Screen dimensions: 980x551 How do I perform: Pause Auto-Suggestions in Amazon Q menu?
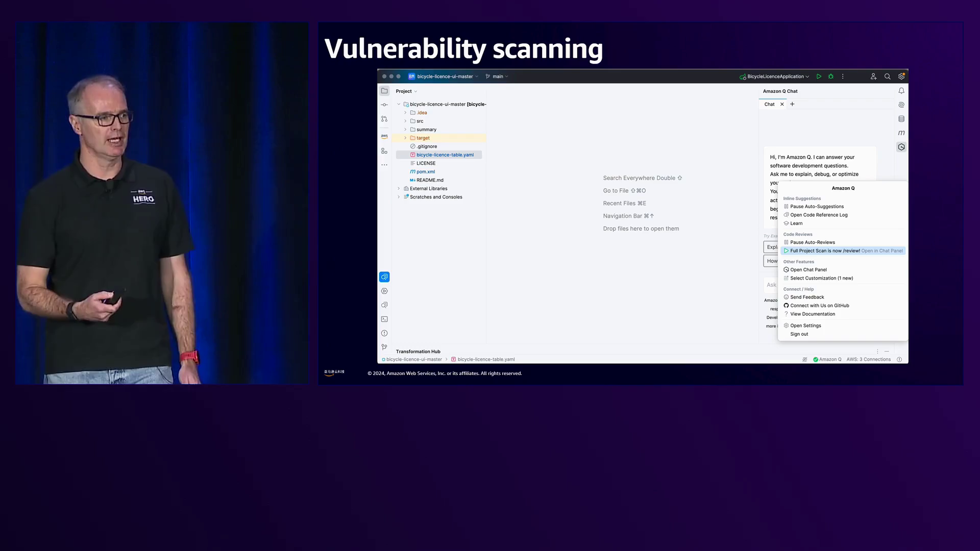(x=817, y=207)
